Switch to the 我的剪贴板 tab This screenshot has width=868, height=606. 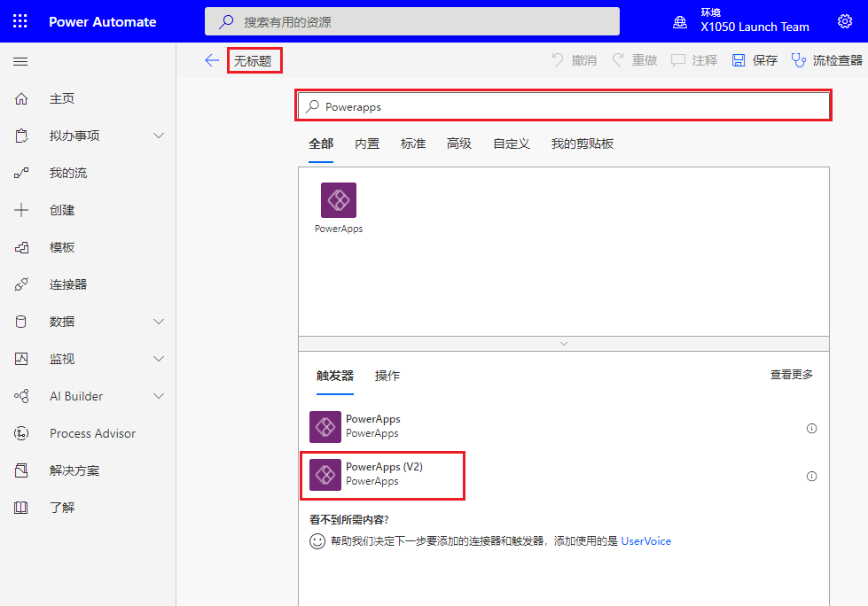click(583, 144)
